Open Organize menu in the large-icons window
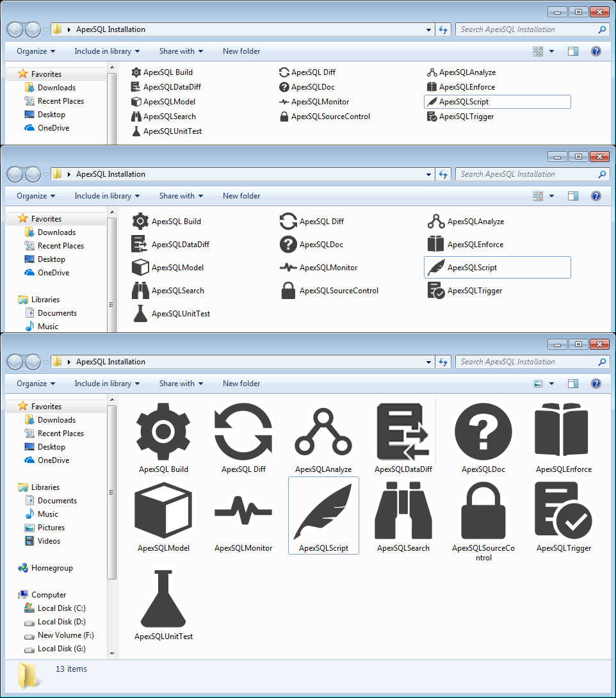The image size is (616, 698). click(x=36, y=384)
